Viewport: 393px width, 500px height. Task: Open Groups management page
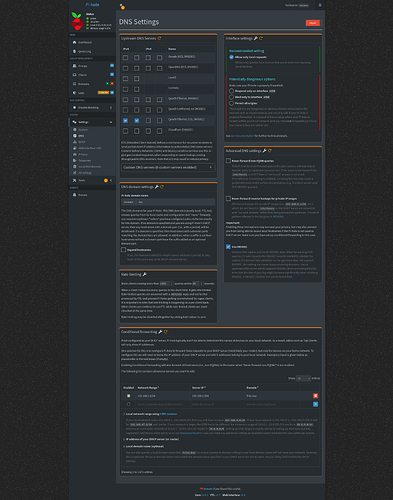[92, 66]
